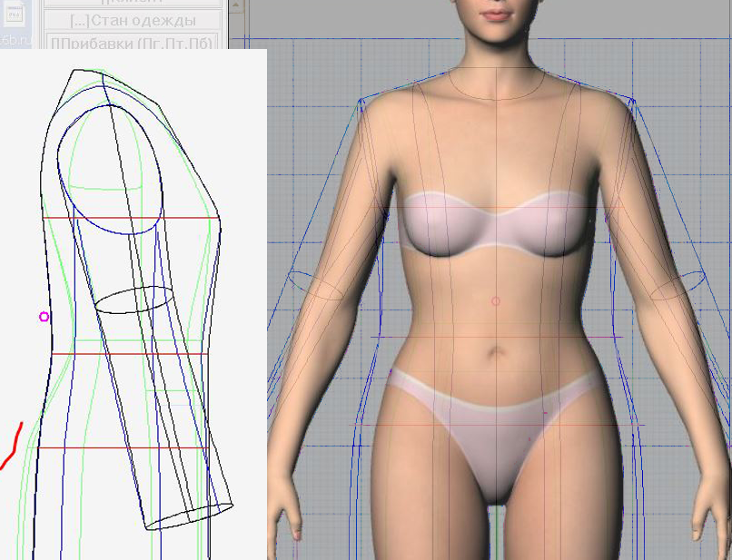Open the '[...]Стан одежды' panel button

click(x=133, y=21)
